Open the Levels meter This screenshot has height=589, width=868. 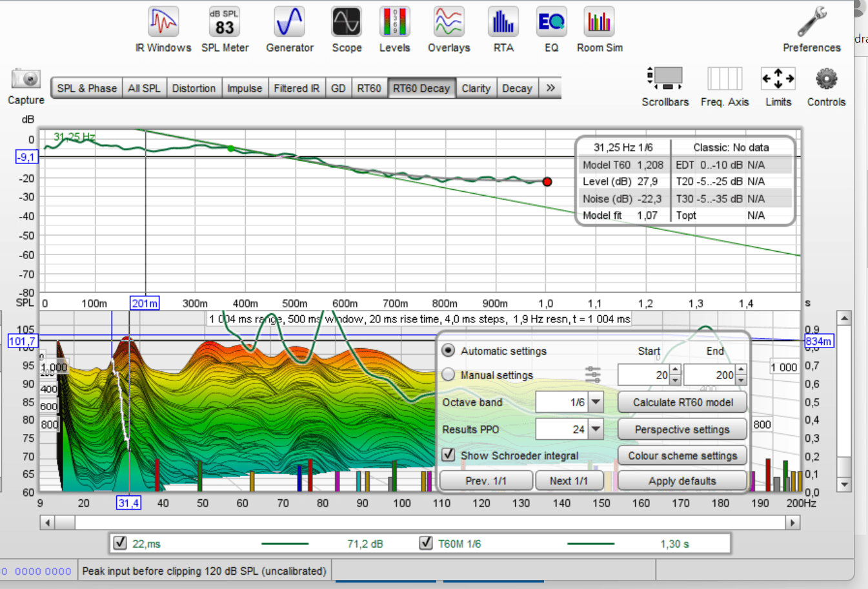click(x=394, y=29)
